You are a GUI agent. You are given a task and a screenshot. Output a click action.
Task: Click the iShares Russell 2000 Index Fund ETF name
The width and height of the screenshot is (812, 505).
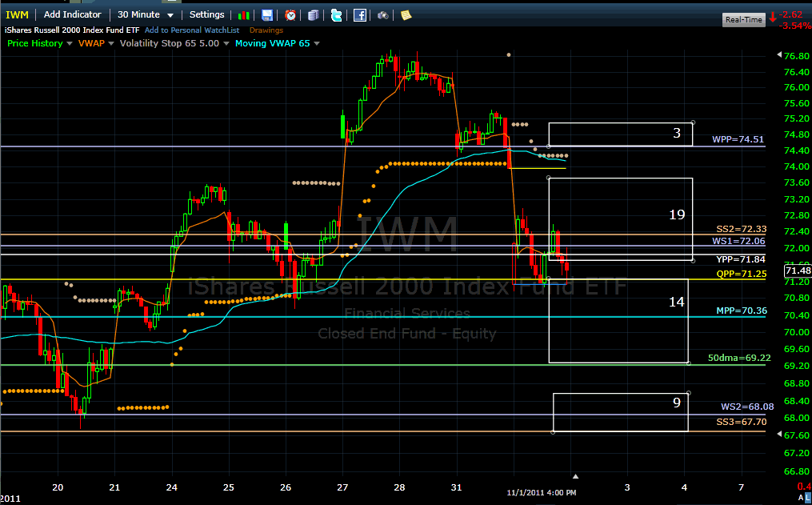[73, 30]
